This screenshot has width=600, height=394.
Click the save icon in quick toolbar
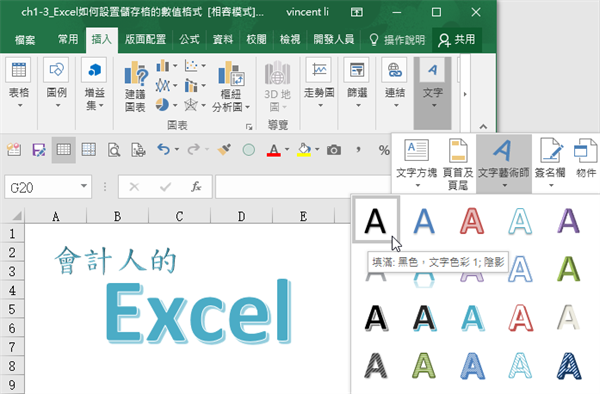(x=39, y=150)
